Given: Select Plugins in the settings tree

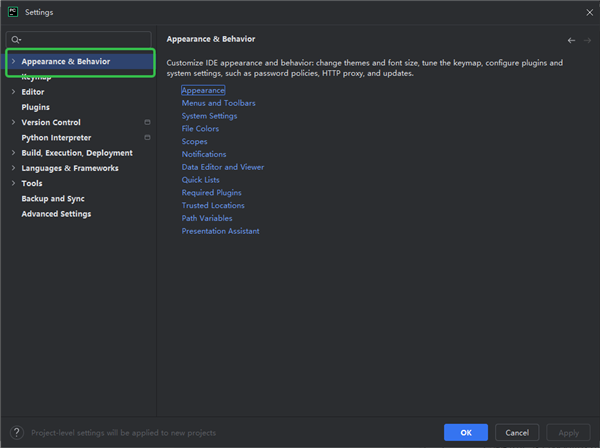Looking at the screenshot, I should tap(35, 107).
